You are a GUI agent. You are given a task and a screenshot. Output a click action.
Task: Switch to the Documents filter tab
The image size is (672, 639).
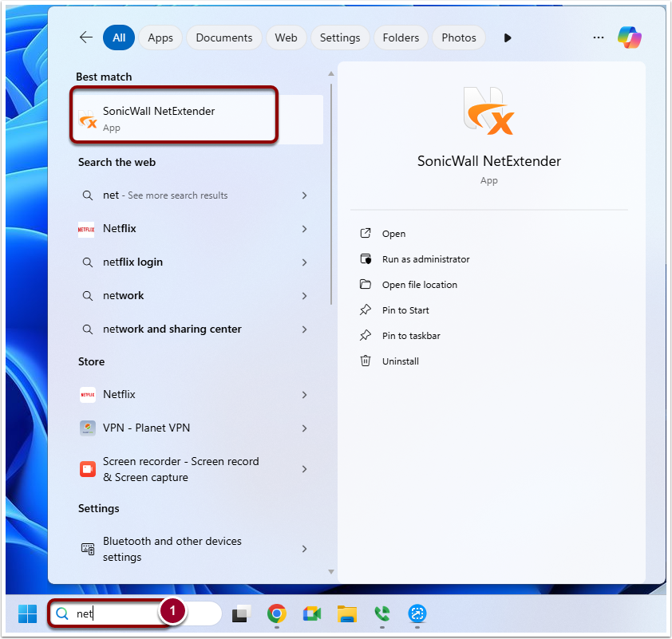click(224, 37)
